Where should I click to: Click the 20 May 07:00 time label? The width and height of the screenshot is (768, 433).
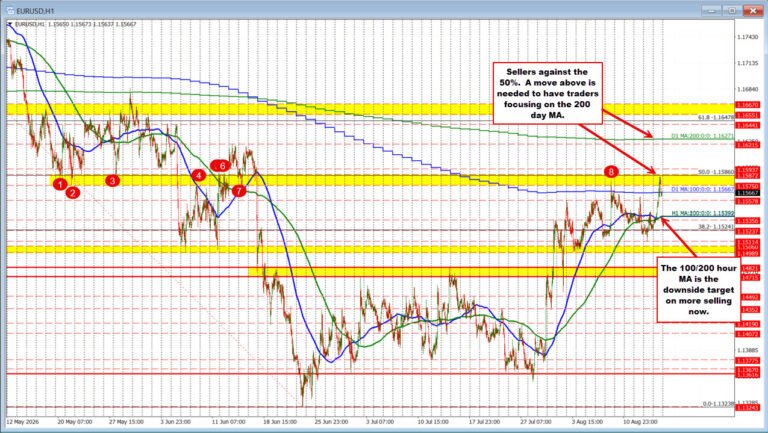tap(75, 421)
